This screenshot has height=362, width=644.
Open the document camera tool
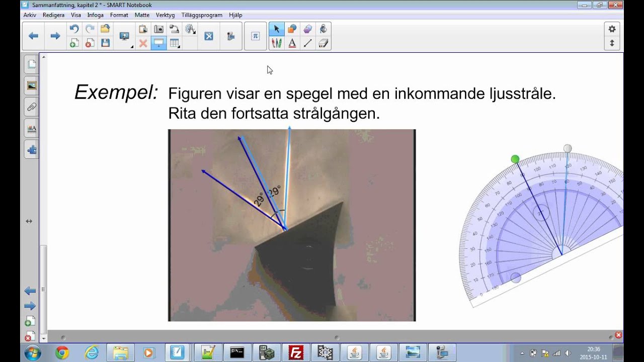click(174, 29)
